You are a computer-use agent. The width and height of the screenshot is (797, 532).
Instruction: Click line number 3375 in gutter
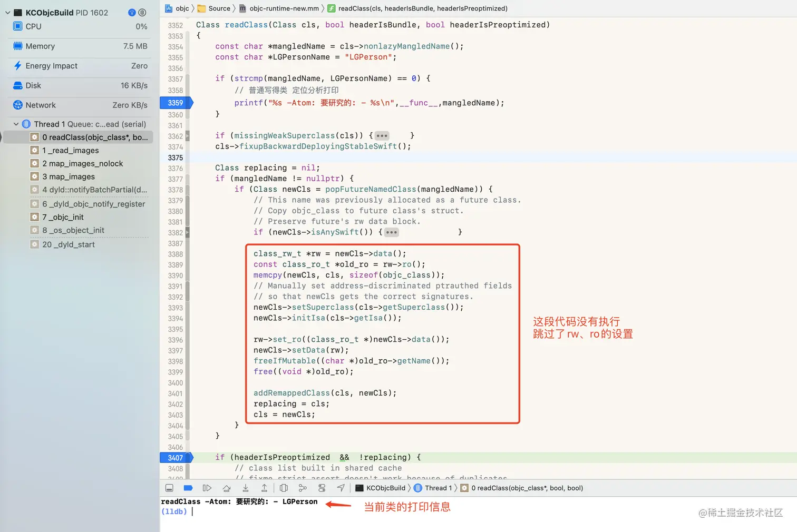[x=176, y=157]
